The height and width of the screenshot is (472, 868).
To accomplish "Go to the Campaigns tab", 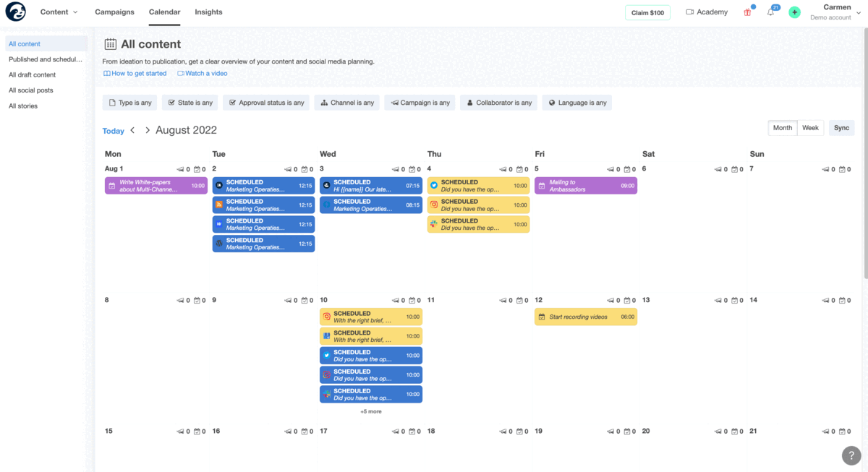I will 114,12.
